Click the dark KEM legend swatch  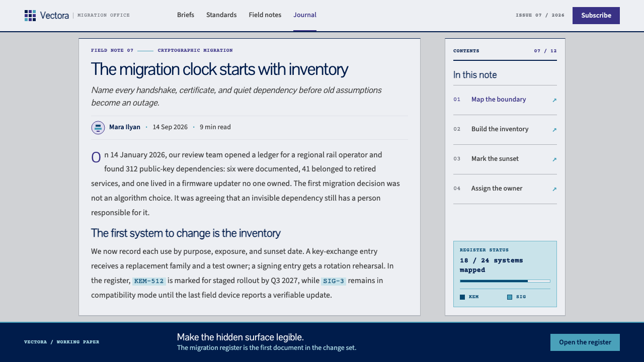(x=462, y=297)
